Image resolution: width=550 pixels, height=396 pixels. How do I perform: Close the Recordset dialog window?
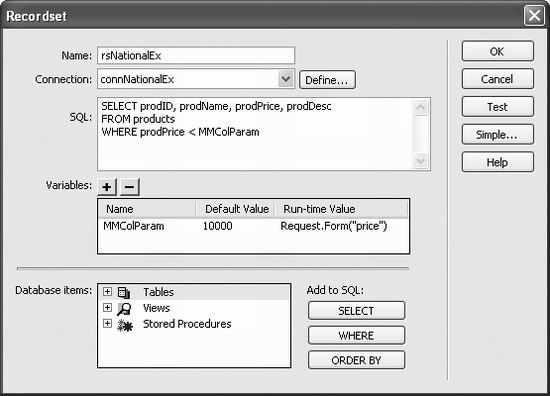534,15
